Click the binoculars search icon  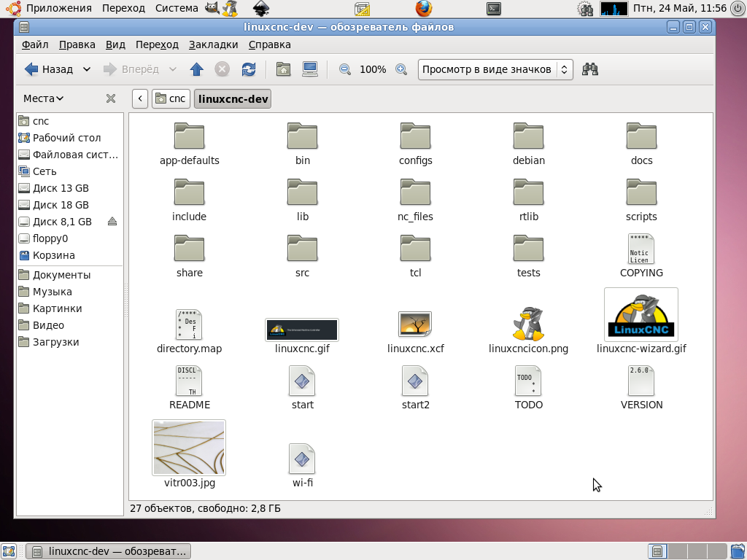[589, 69]
